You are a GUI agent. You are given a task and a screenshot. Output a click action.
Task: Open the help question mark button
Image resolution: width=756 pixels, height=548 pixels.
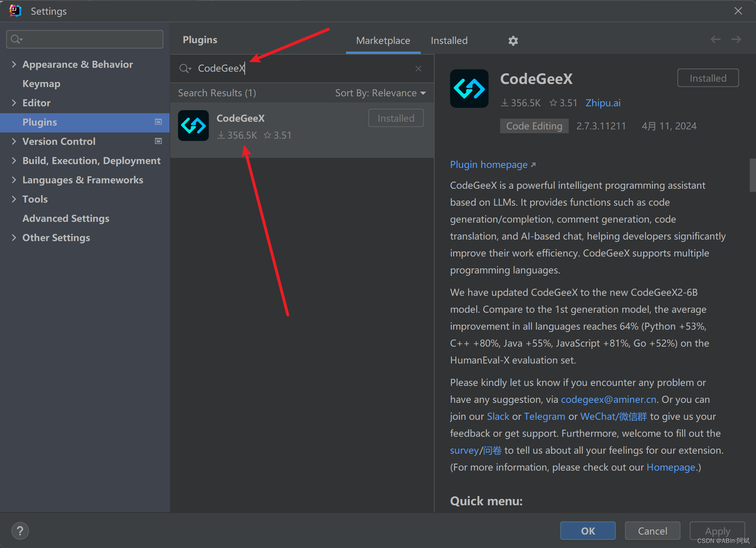pos(20,531)
